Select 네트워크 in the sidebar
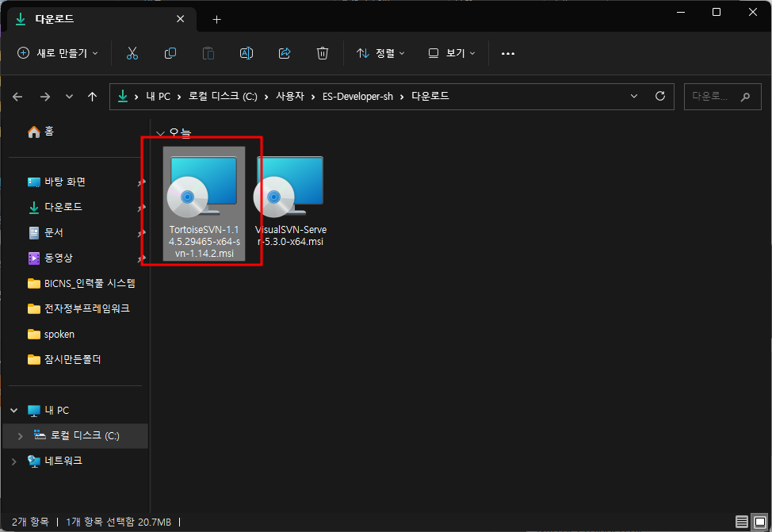Image resolution: width=772 pixels, height=532 pixels. coord(55,461)
